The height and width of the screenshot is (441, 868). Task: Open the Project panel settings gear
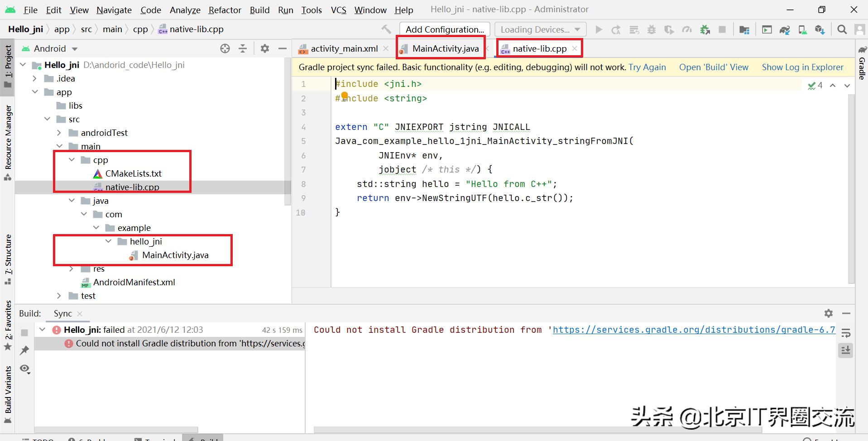pyautogui.click(x=265, y=48)
